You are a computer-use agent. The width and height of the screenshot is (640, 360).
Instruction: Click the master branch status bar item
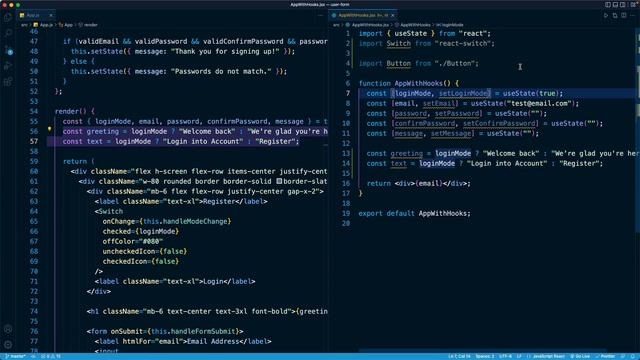coord(15,356)
